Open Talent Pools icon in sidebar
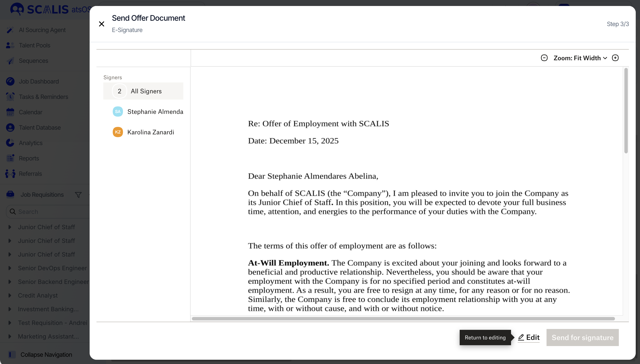The height and width of the screenshot is (364, 640). 10,45
